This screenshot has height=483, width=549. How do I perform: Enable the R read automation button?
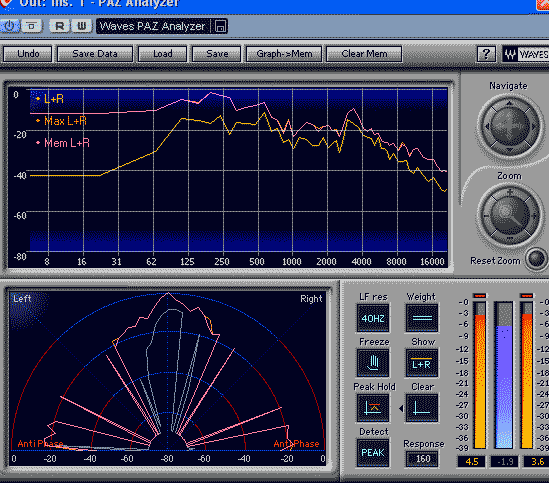click(x=60, y=26)
